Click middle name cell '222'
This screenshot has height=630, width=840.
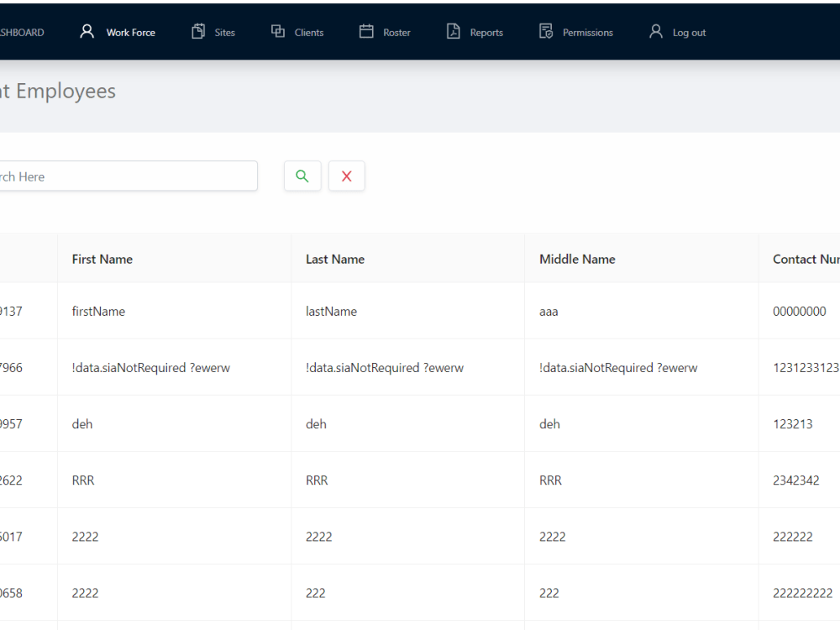[549, 593]
